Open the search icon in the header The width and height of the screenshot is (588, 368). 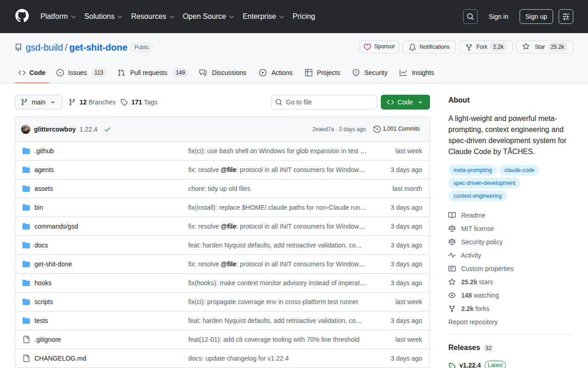click(x=470, y=16)
